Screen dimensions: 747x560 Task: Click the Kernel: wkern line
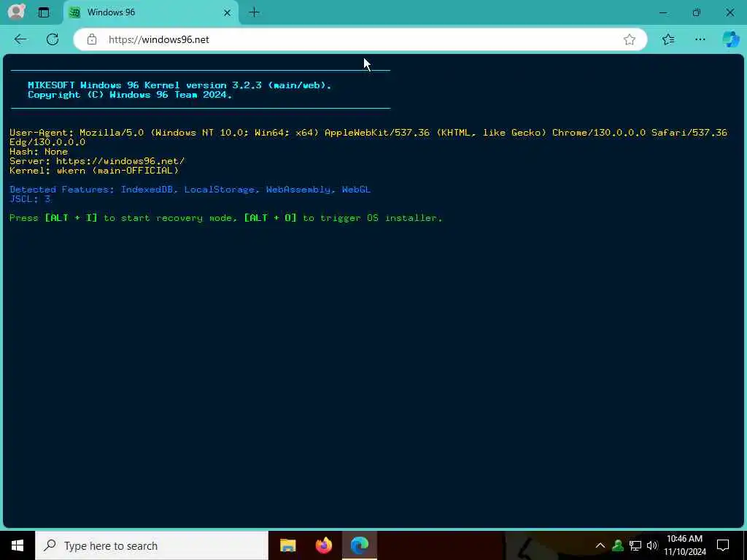[x=94, y=171]
